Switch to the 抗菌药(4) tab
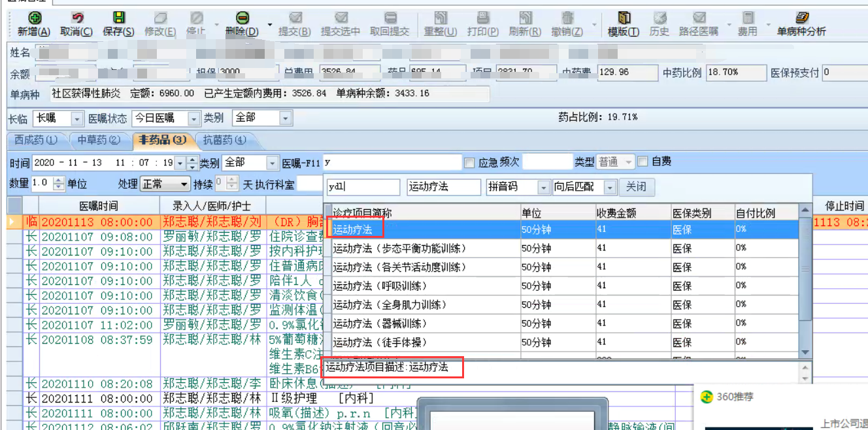Image resolution: width=868 pixels, height=430 pixels. tap(224, 140)
